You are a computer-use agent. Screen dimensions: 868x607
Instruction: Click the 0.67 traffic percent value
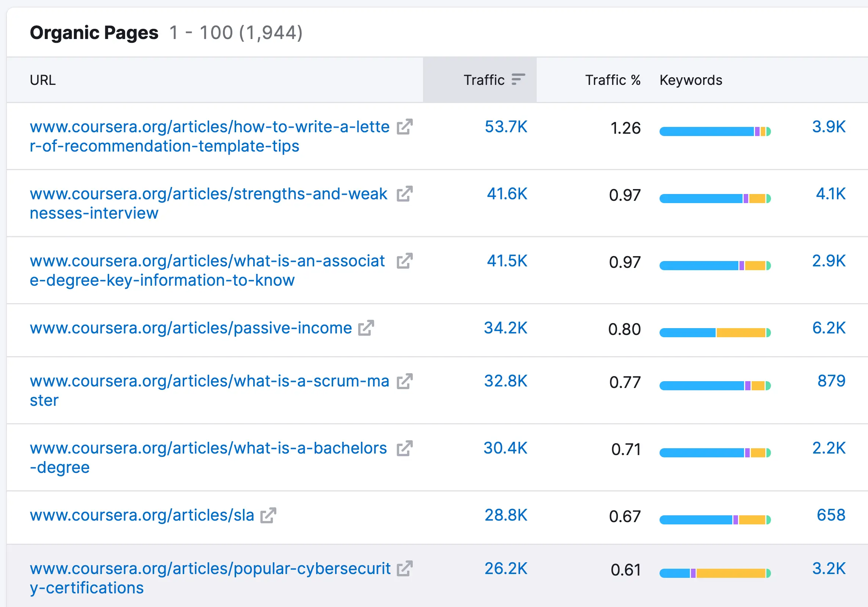tap(625, 517)
